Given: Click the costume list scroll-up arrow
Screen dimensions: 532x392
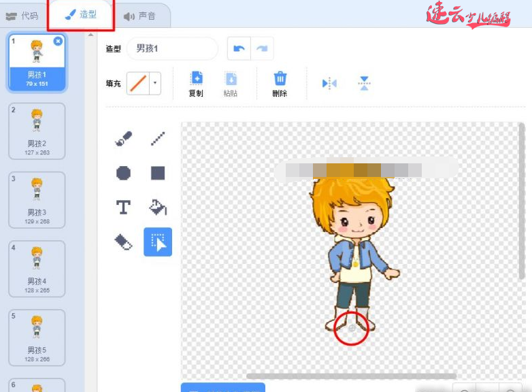Looking at the screenshot, I should click(90, 35).
